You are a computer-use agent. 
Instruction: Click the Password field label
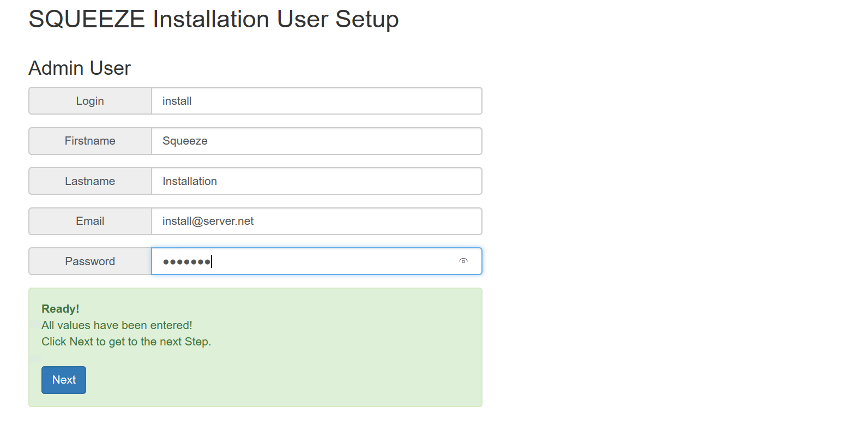tap(90, 261)
